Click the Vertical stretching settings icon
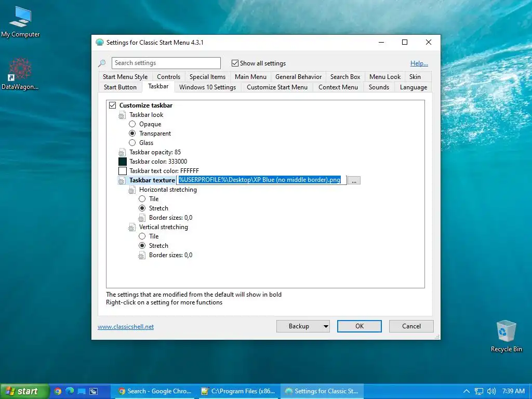532x399 pixels. point(131,228)
